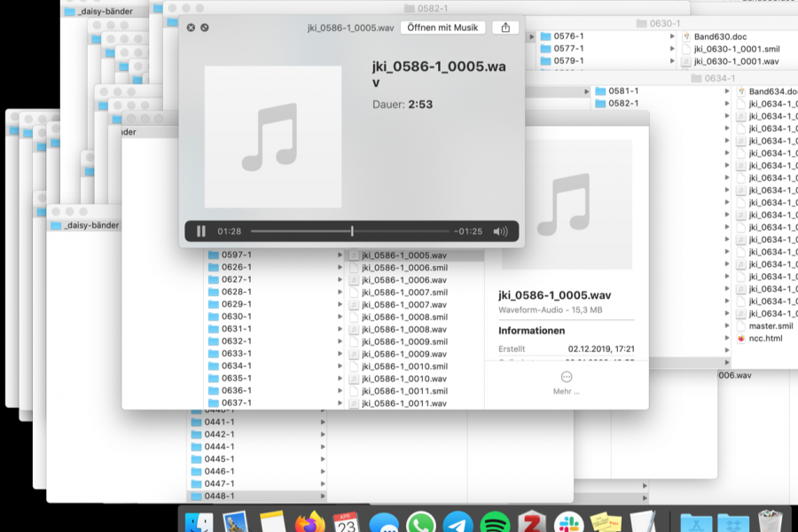
Task: Open WhatsApp from the dock
Action: 420,521
